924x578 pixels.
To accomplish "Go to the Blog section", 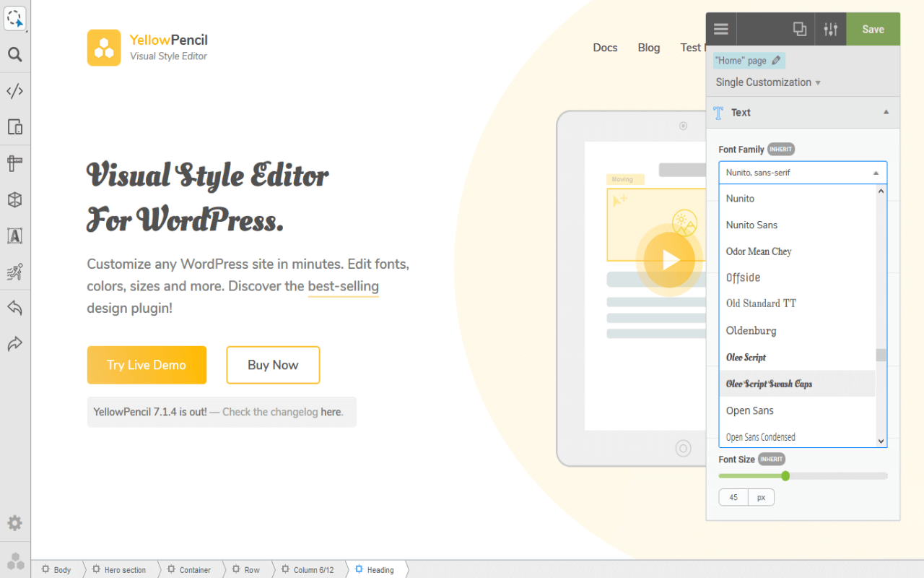I will [x=648, y=48].
